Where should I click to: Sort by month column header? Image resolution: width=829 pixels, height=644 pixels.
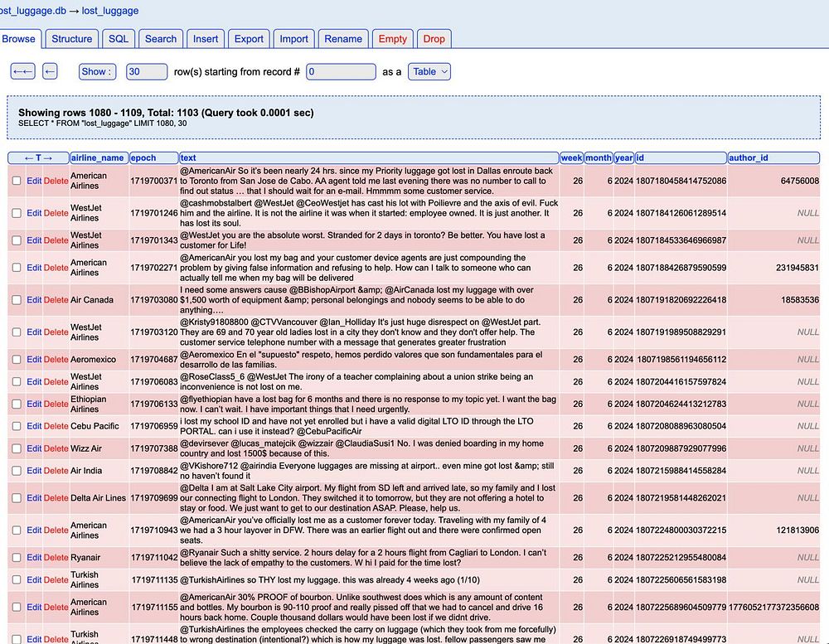pyautogui.click(x=599, y=157)
